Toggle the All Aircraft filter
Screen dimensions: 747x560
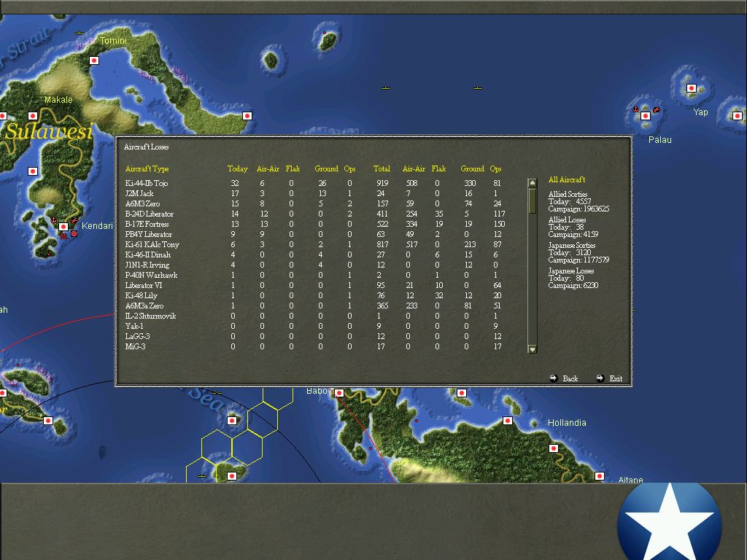tap(566, 179)
